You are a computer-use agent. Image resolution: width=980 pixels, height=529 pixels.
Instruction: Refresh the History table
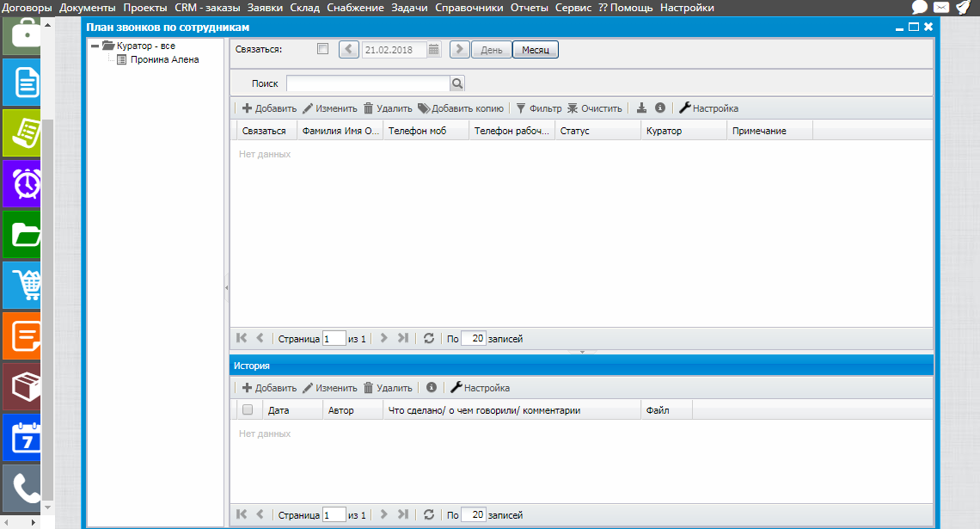429,514
